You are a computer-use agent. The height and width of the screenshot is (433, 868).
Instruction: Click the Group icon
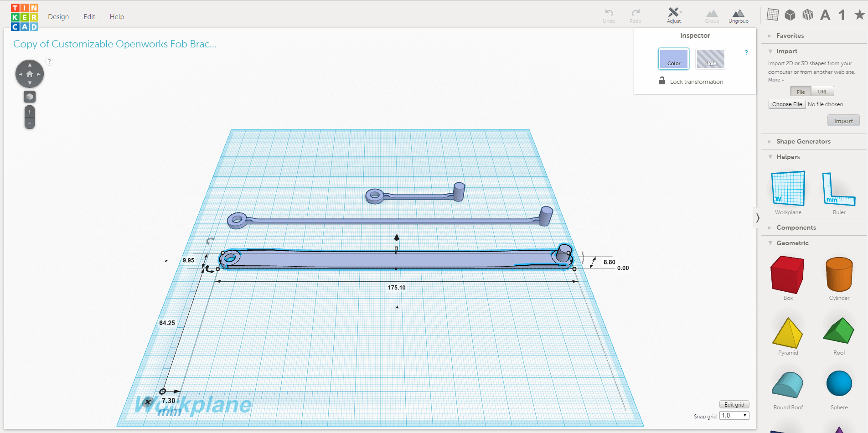click(712, 15)
